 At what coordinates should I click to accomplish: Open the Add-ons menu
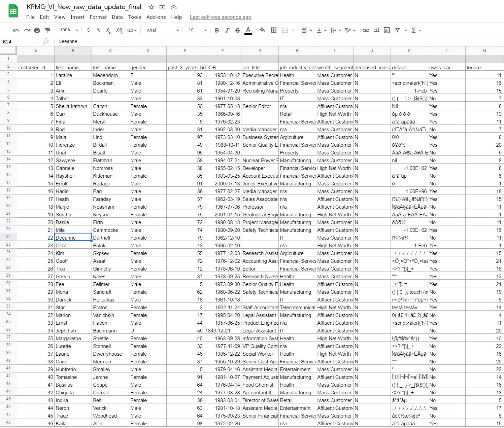(x=156, y=17)
